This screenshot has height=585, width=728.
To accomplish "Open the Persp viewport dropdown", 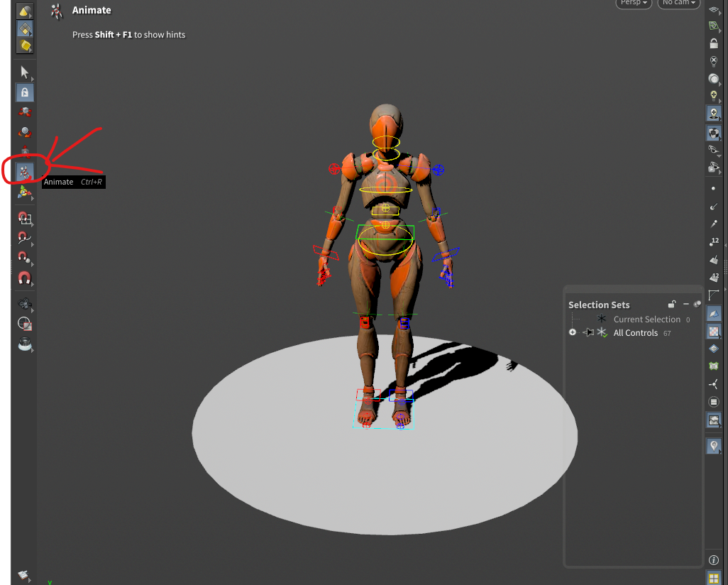I will click(x=633, y=3).
